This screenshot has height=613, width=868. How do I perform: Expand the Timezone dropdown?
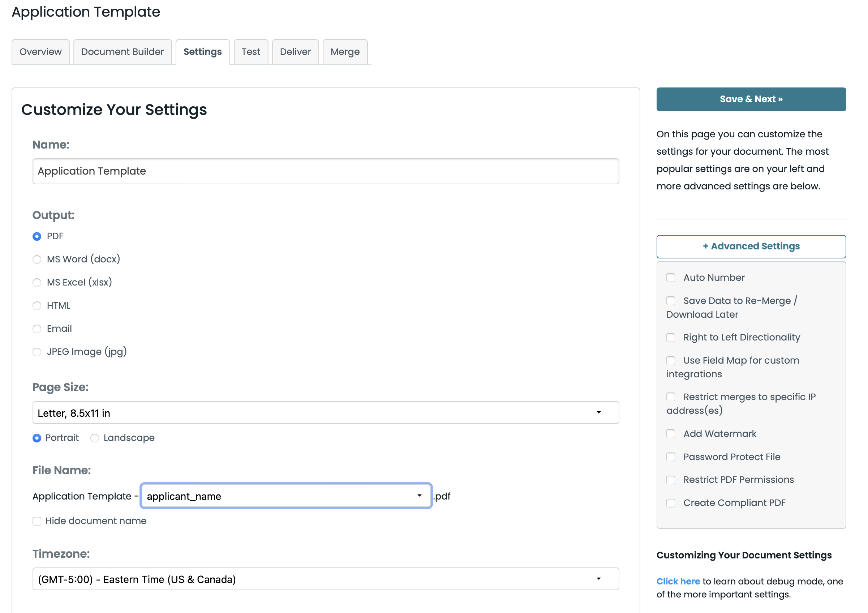tap(326, 579)
